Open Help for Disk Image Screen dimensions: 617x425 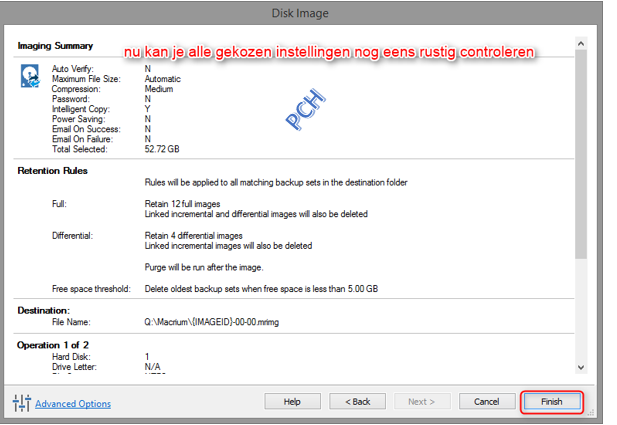pyautogui.click(x=292, y=402)
